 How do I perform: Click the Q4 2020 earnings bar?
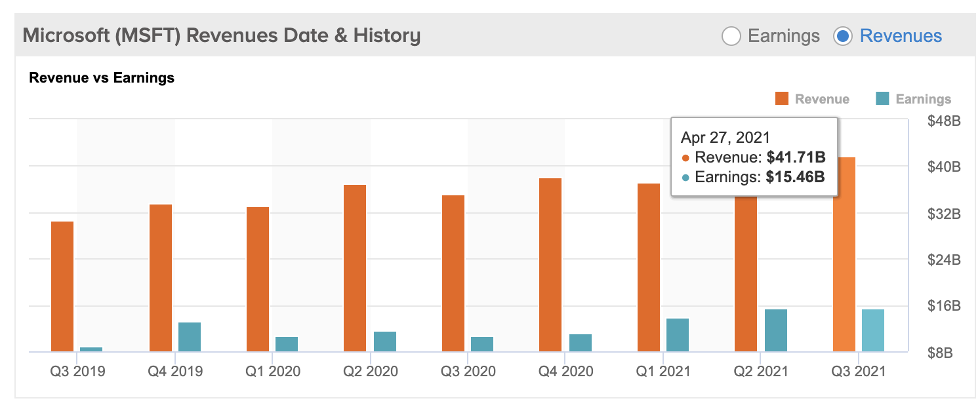(x=581, y=343)
